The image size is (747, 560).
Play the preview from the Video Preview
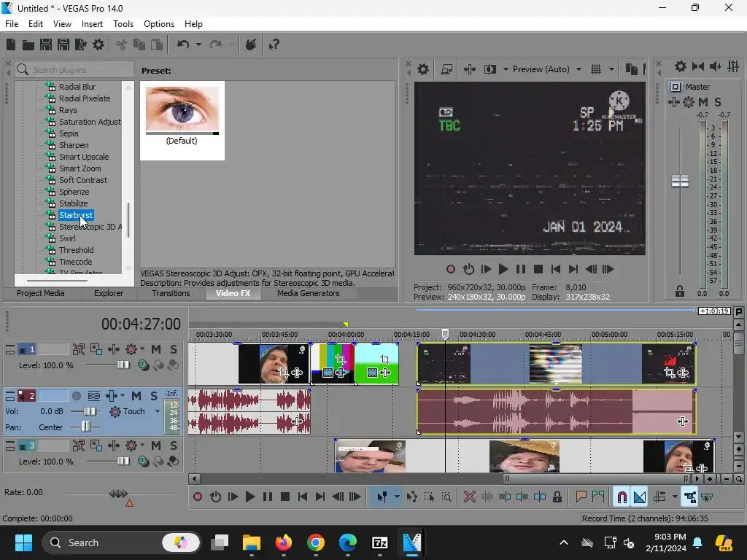(x=503, y=270)
